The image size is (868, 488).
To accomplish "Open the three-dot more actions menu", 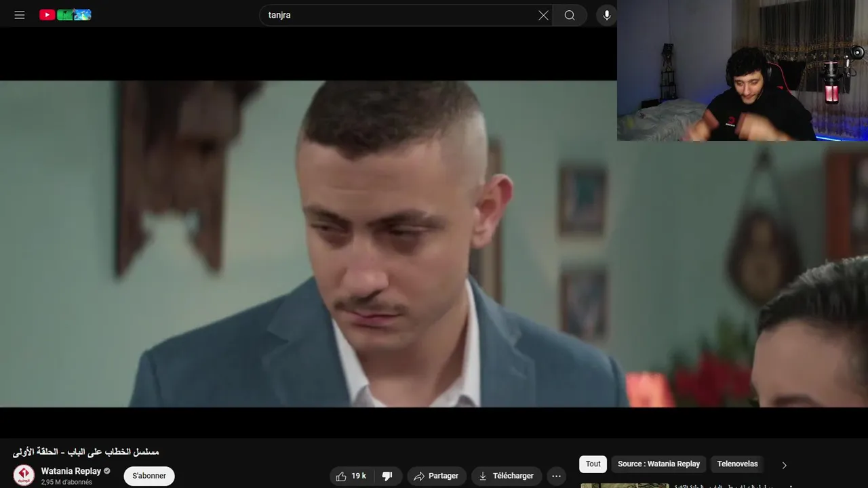I will 556,476.
